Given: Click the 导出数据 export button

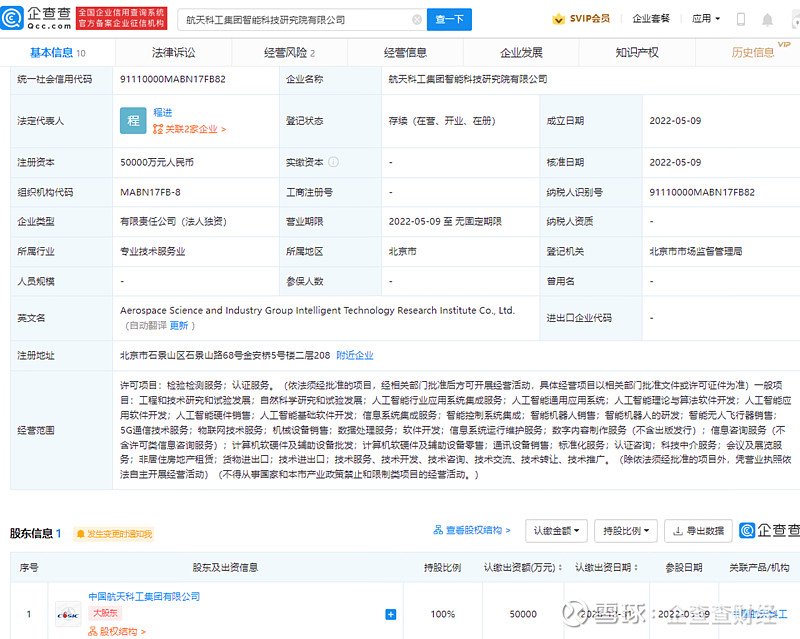Looking at the screenshot, I should pyautogui.click(x=698, y=531).
